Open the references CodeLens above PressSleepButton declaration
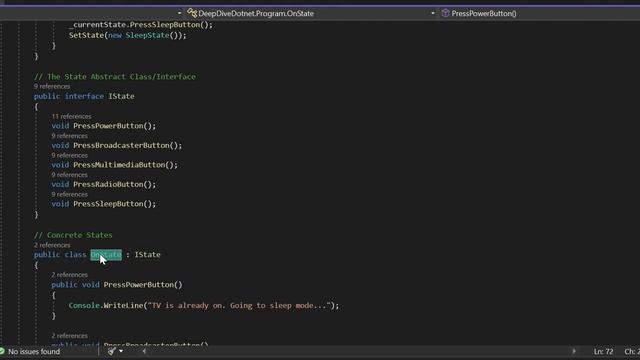640x360 pixels. coord(69,194)
